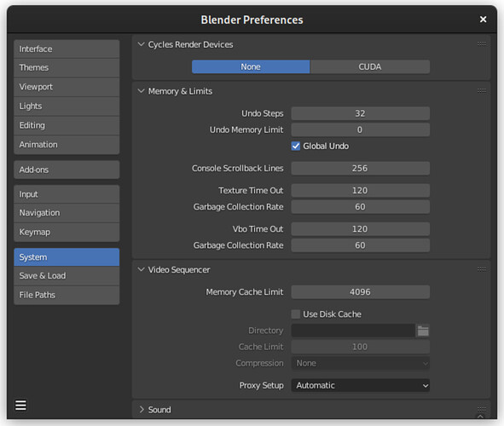This screenshot has width=504, height=426.
Task: Enable Use Disk Cache checkbox
Action: point(296,314)
